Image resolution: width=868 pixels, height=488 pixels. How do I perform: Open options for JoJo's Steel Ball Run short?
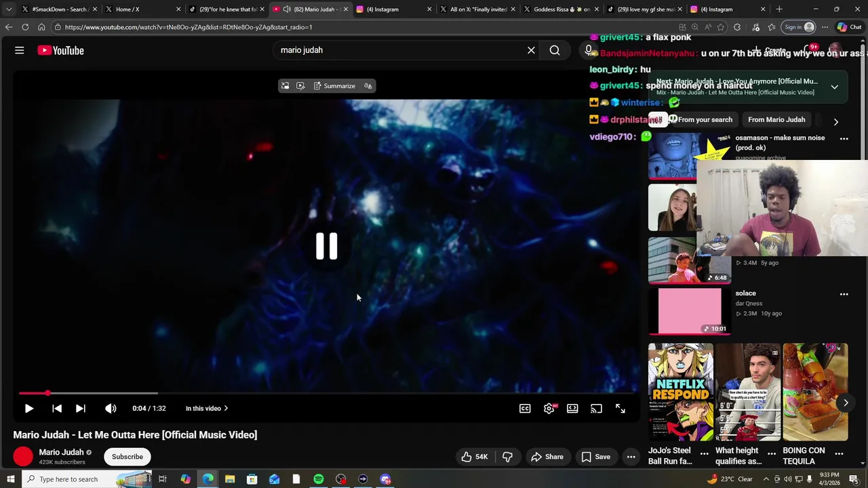pyautogui.click(x=704, y=453)
